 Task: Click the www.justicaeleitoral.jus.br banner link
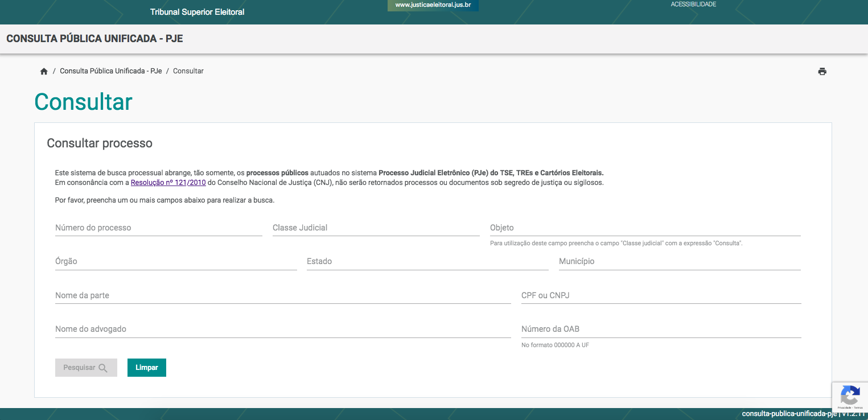click(433, 5)
